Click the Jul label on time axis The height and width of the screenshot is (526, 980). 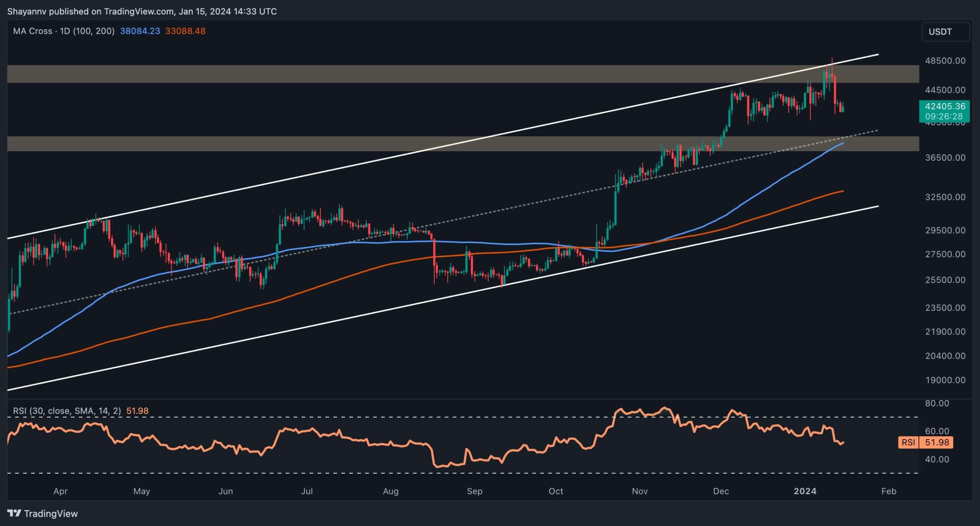coord(307,491)
